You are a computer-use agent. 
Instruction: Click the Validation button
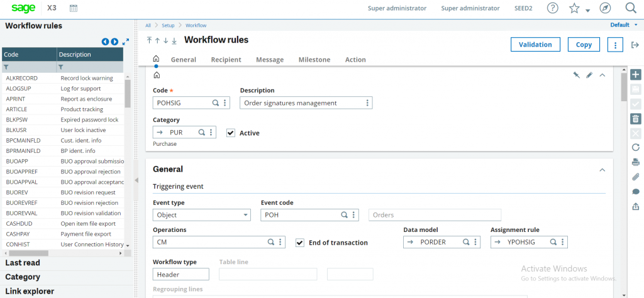pos(535,45)
